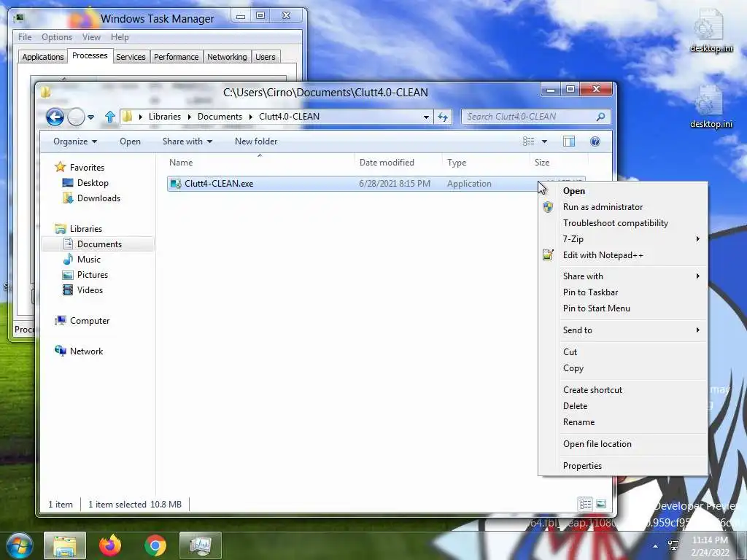Viewport: 747px width, 560px height.
Task: Click the Back arrow in Explorer
Action: pyautogui.click(x=55, y=117)
